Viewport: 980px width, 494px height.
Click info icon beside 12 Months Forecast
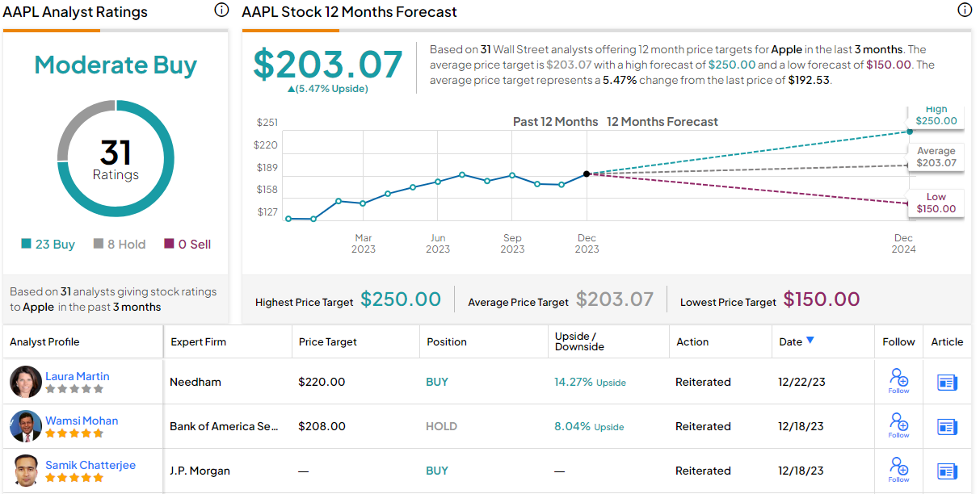click(x=964, y=10)
